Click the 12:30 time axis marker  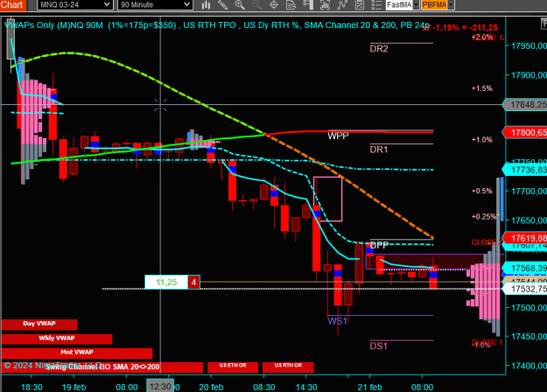pos(160,387)
